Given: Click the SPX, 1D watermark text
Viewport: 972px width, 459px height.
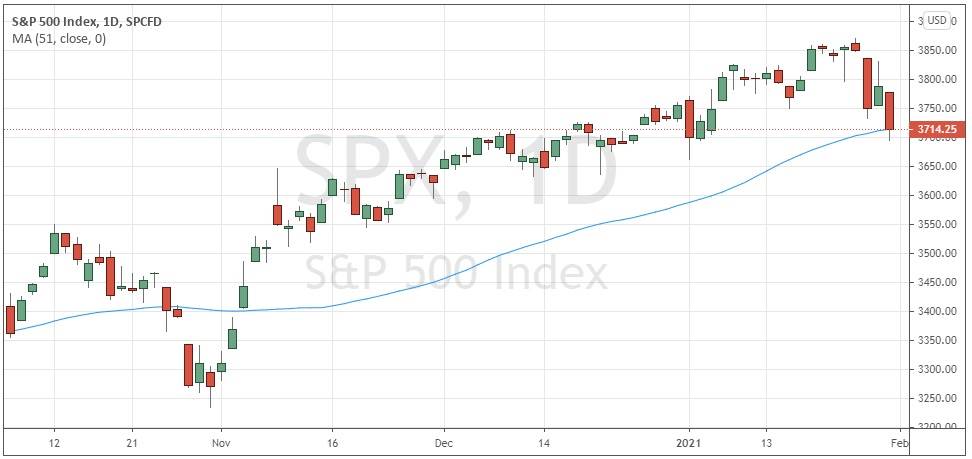Looking at the screenshot, I should point(455,178).
